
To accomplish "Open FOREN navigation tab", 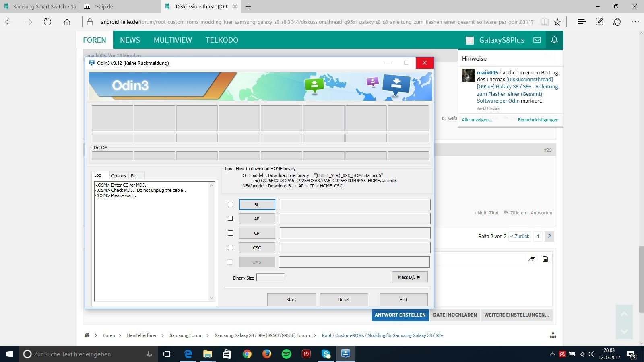I will 95,40.
